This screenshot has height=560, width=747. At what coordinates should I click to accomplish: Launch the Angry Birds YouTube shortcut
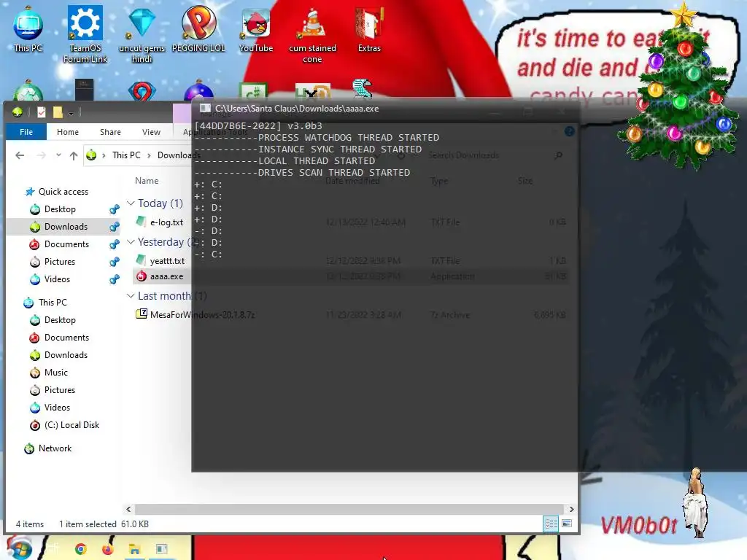pyautogui.click(x=256, y=29)
